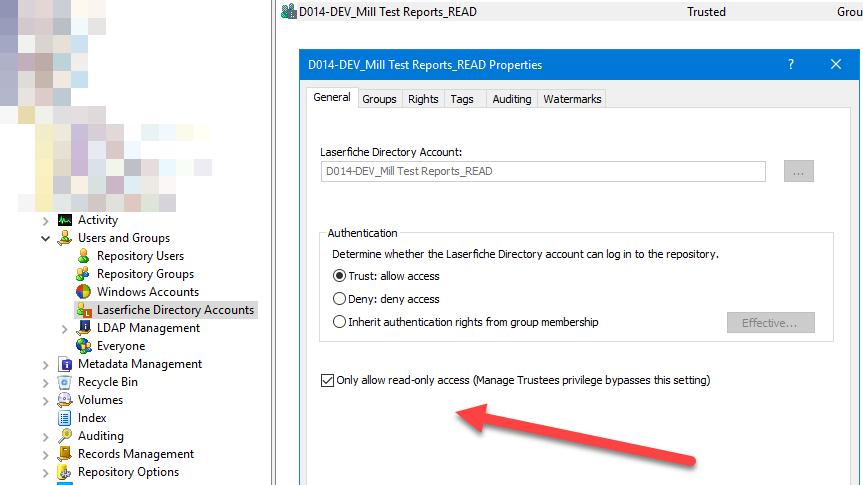
Task: Click the Volumes icon
Action: click(x=65, y=400)
